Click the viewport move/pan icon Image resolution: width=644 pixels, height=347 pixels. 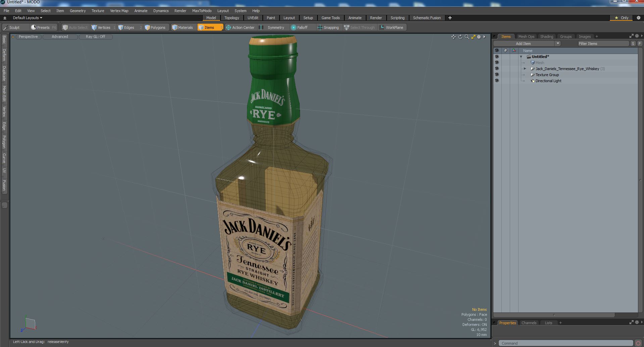click(453, 37)
